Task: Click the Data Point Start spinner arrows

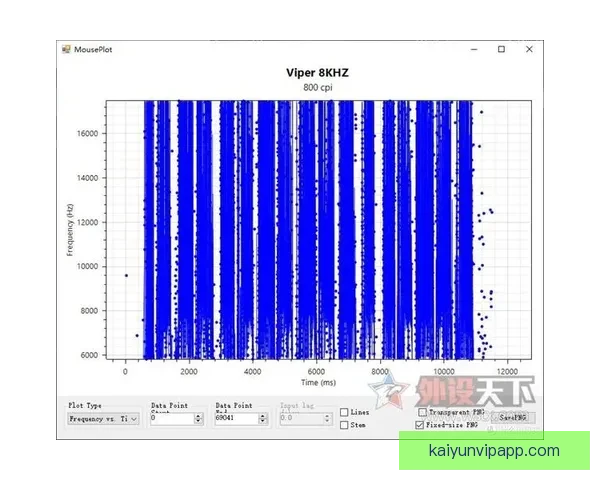Action: pyautogui.click(x=198, y=418)
